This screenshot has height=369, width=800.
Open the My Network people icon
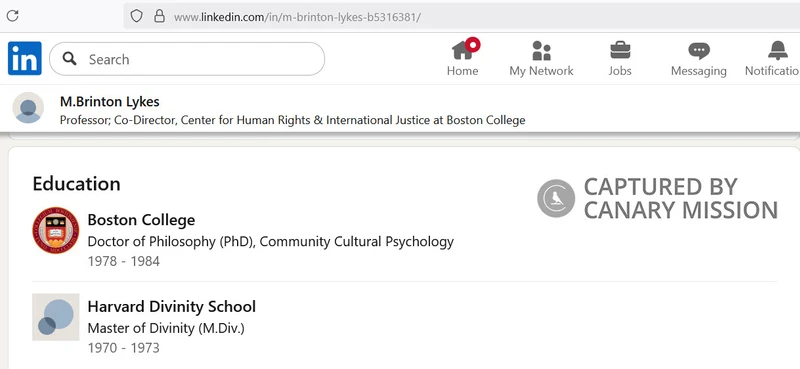click(541, 51)
